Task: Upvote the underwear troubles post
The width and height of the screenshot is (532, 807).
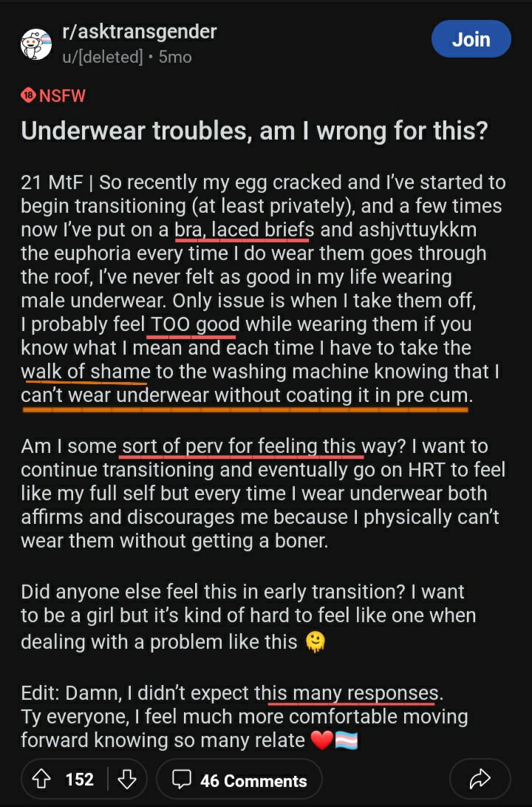Action: (41, 780)
